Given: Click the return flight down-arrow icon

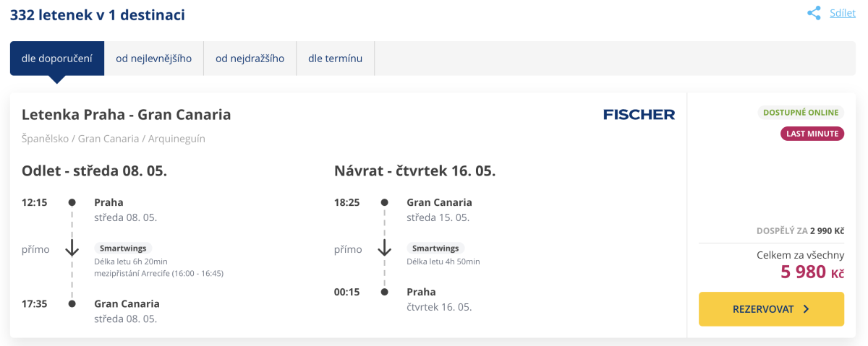Looking at the screenshot, I should click(384, 248).
